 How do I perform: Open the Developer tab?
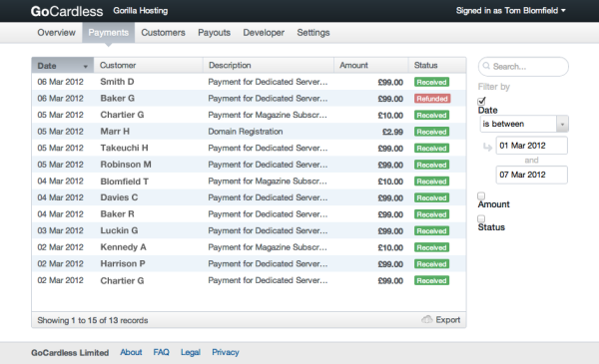264,33
